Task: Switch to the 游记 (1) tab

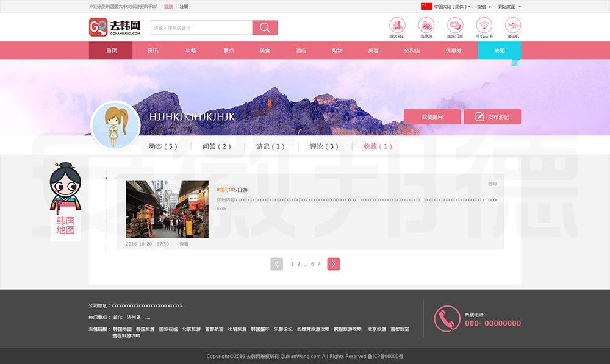Action: [x=270, y=146]
